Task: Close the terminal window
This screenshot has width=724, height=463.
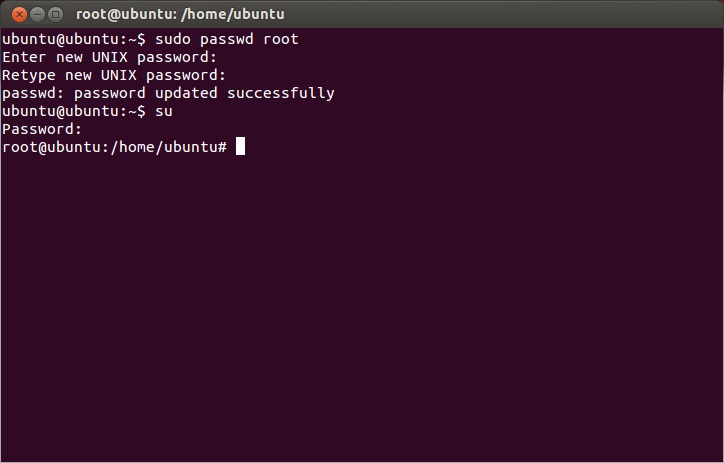Action: [x=19, y=14]
